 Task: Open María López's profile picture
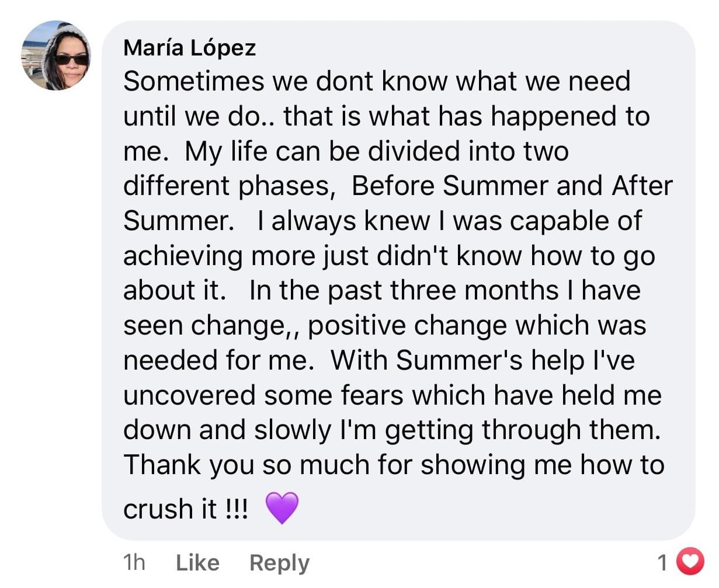point(56,55)
